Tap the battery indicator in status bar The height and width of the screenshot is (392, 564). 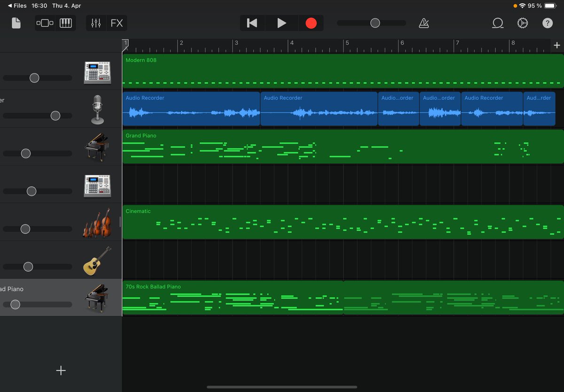[550, 6]
